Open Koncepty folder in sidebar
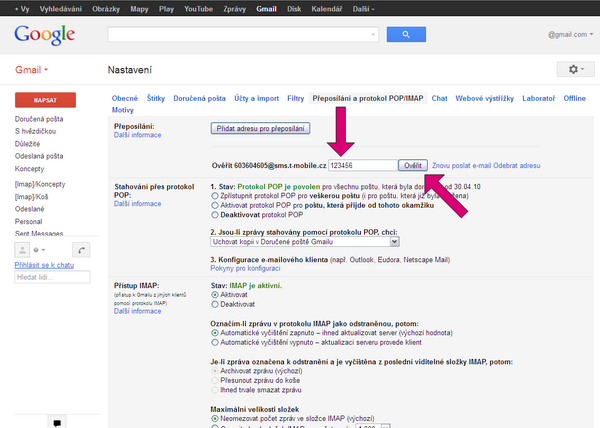 click(29, 169)
